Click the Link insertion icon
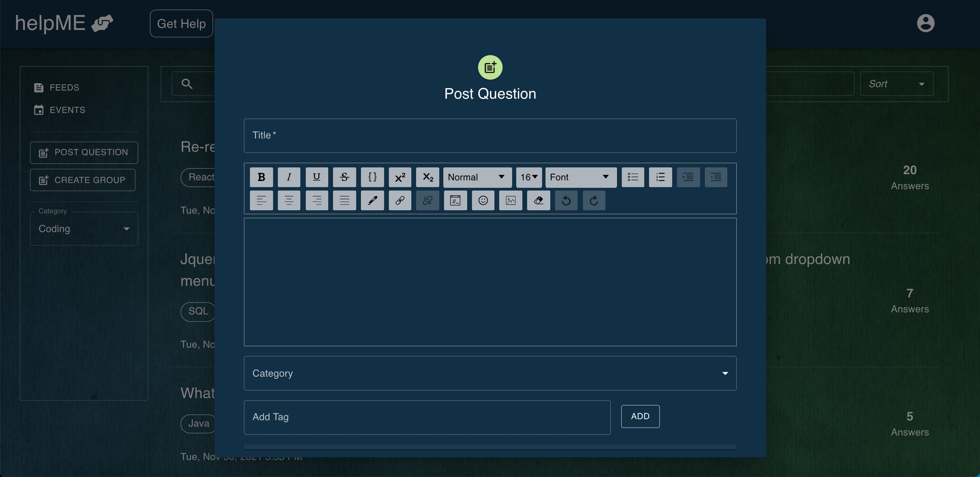 click(400, 200)
